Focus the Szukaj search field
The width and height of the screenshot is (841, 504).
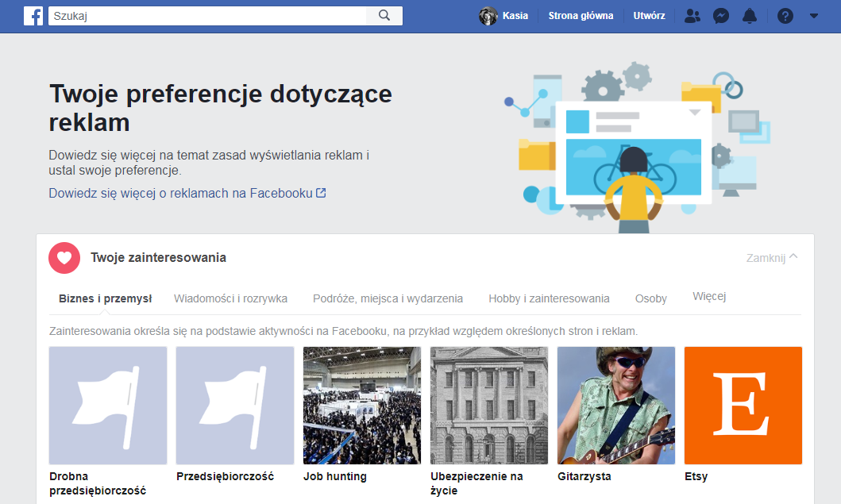[x=207, y=16]
